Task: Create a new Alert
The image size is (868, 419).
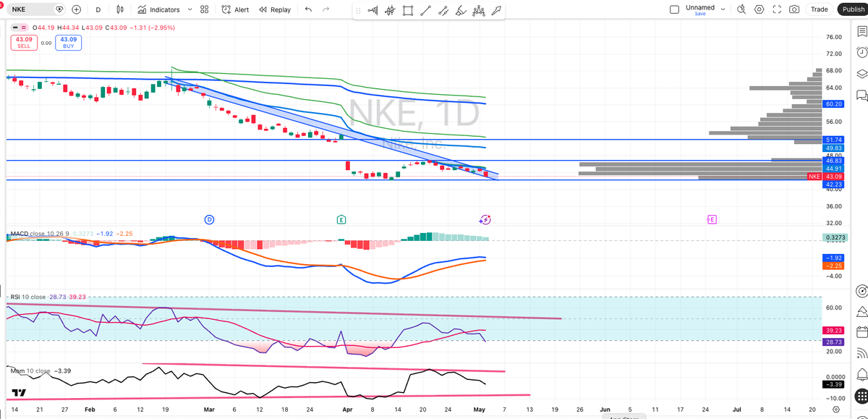Action: [235, 9]
